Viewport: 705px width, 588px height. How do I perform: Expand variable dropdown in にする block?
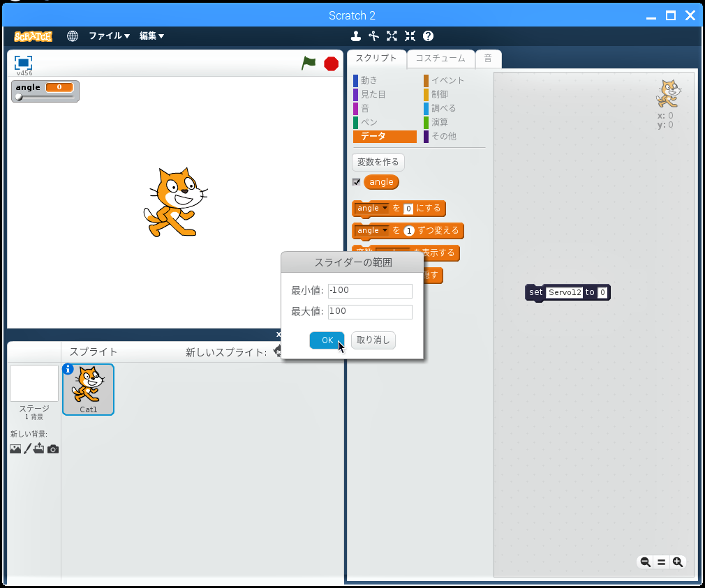click(385, 208)
